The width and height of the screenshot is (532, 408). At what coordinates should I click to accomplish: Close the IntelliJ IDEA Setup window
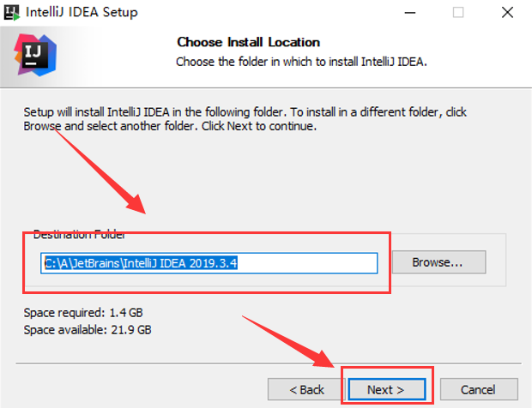507,13
